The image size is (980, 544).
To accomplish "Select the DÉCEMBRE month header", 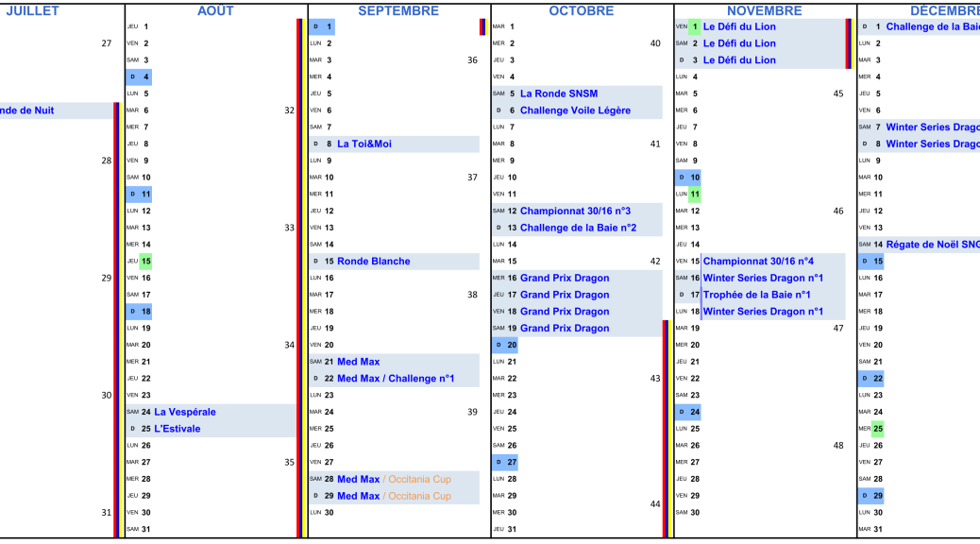I will [x=944, y=10].
